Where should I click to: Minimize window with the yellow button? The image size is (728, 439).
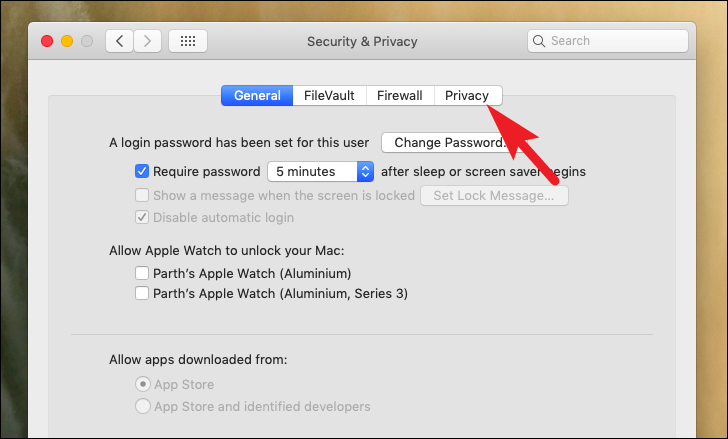click(x=67, y=41)
